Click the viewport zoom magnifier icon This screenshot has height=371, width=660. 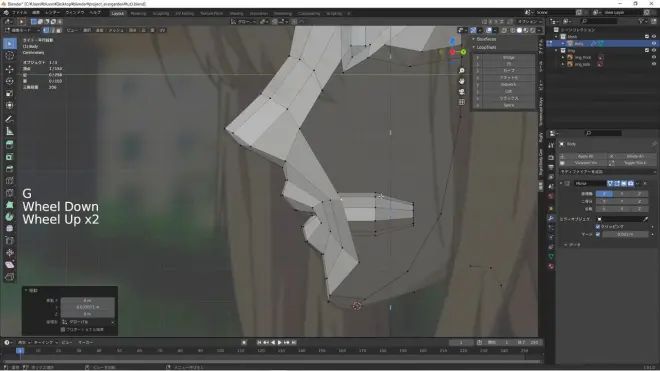pyautogui.click(x=462, y=71)
